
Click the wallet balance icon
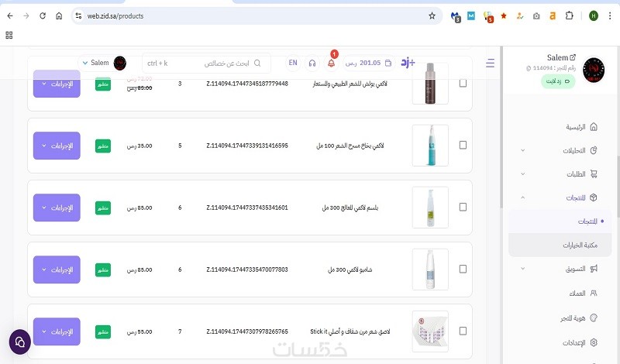click(x=388, y=63)
